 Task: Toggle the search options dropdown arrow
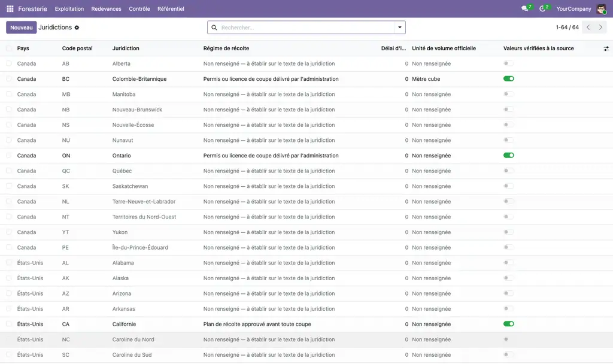pyautogui.click(x=400, y=28)
